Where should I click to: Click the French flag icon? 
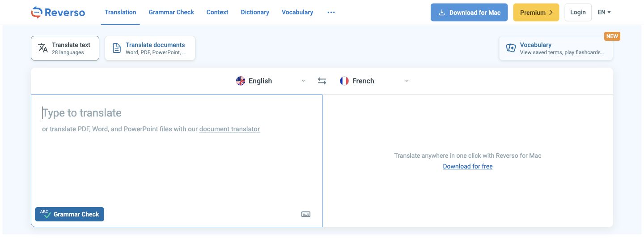click(344, 81)
